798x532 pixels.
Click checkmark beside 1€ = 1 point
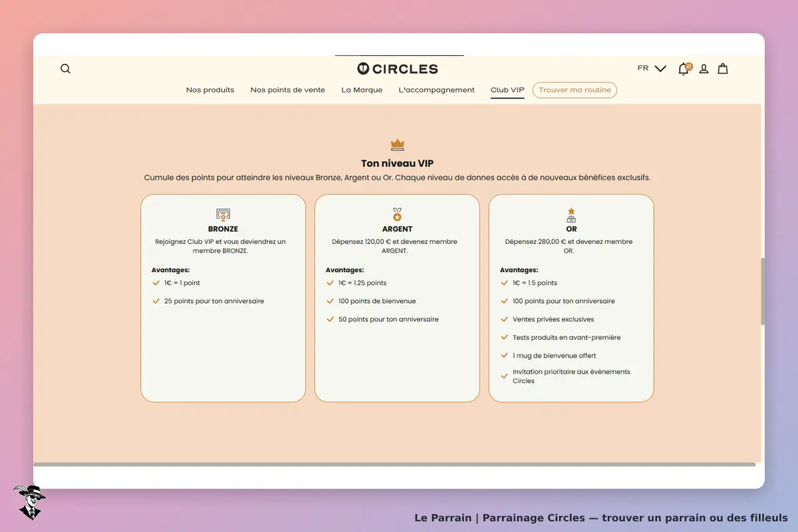pos(156,283)
